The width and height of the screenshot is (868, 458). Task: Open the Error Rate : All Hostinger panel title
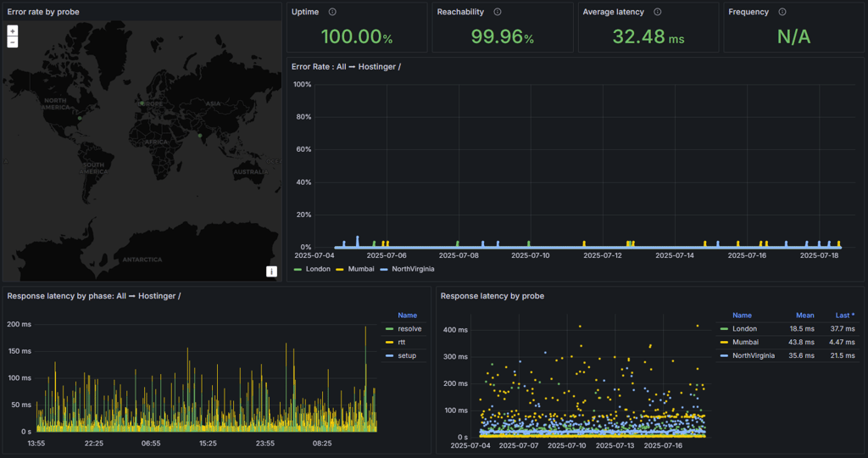346,66
